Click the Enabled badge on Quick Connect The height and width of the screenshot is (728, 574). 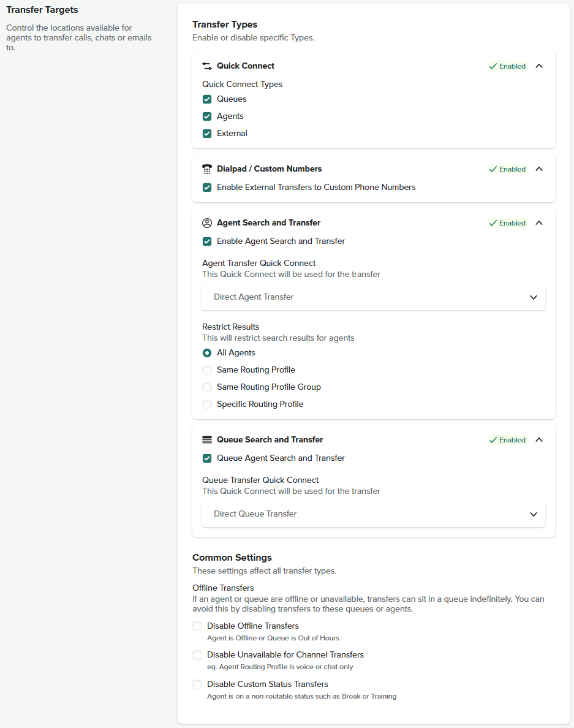(x=507, y=66)
